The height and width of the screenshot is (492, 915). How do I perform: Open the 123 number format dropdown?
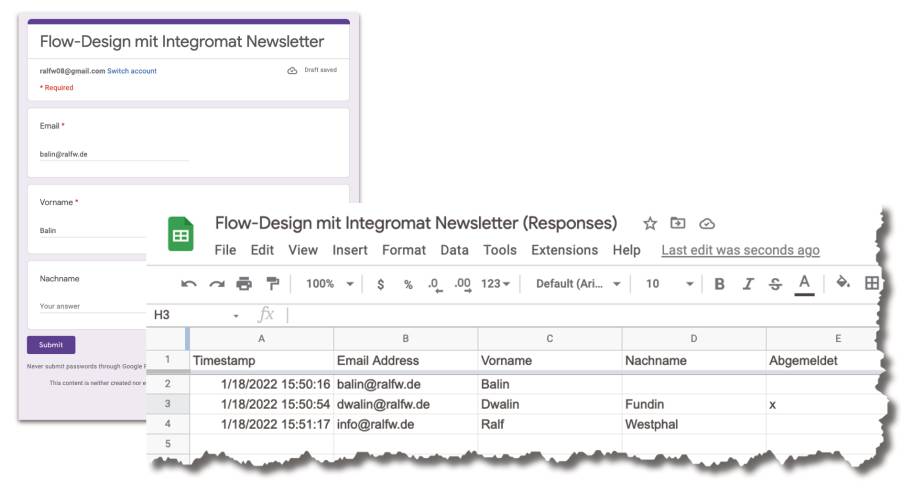pos(495,284)
